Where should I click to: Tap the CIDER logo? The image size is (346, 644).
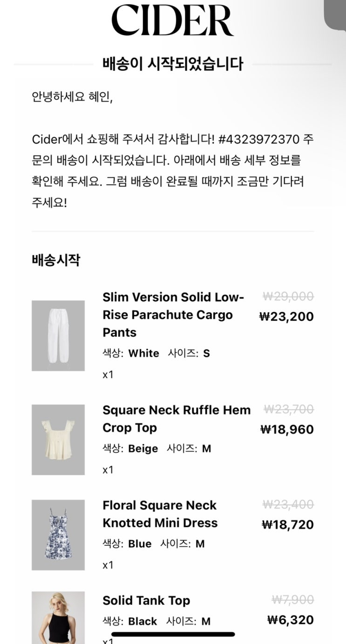coord(172,20)
